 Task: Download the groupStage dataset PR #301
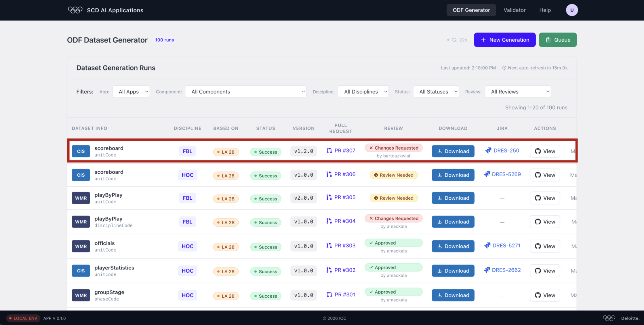click(453, 295)
